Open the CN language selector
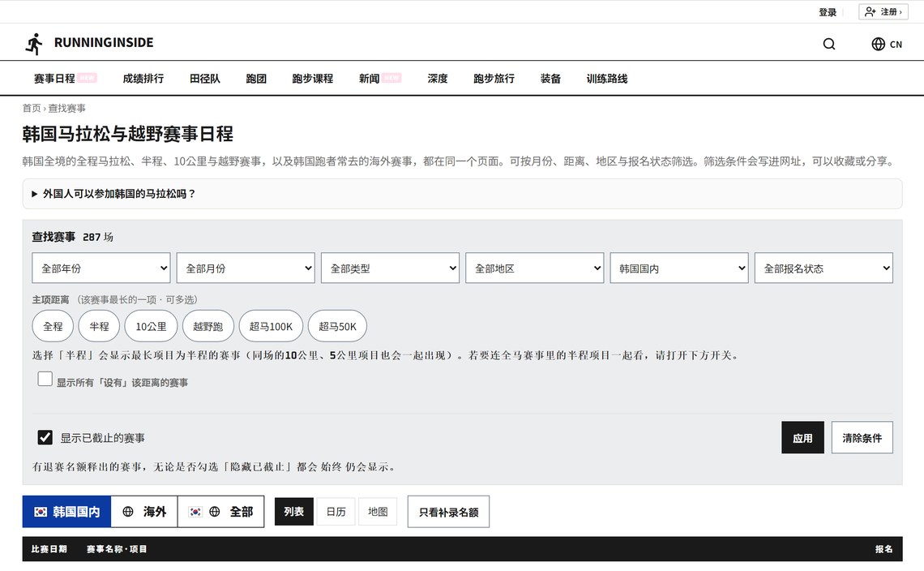Viewport: 924px width, 571px height. 887,44
